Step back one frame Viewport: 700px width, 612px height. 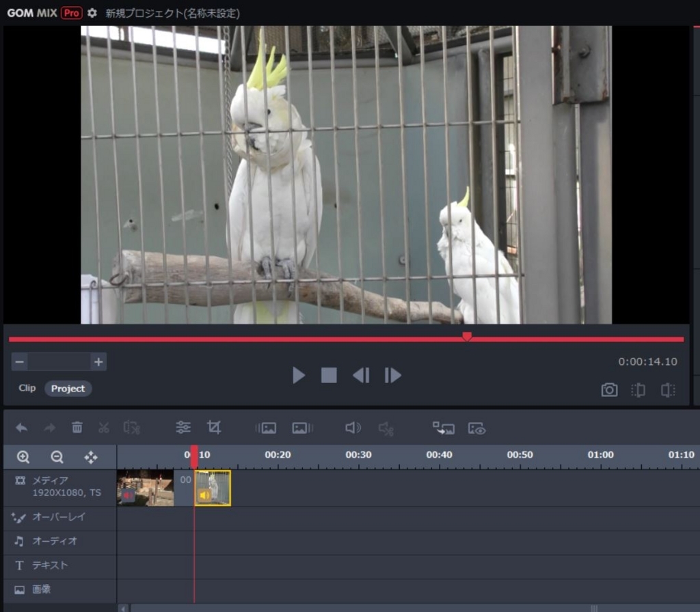point(361,375)
